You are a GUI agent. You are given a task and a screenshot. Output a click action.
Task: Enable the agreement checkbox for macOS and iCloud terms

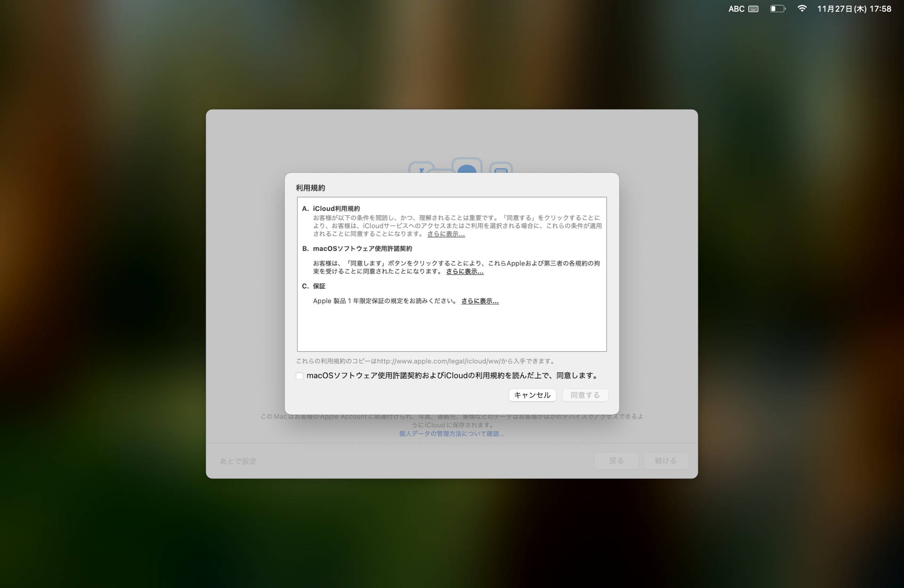[x=299, y=376]
